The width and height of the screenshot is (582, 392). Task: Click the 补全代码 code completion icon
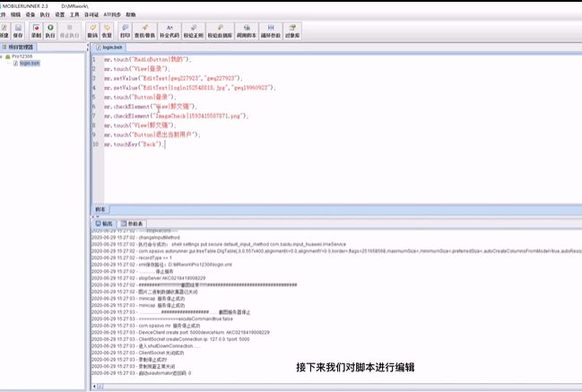(170, 30)
